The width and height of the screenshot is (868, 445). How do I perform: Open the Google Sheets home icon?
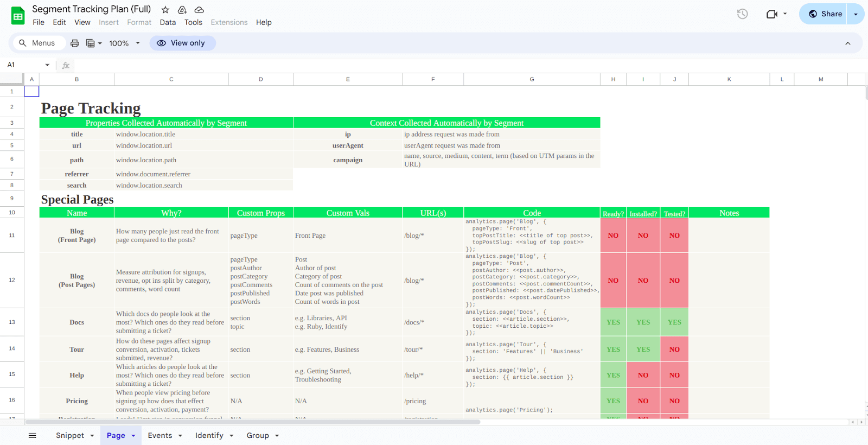[18, 16]
